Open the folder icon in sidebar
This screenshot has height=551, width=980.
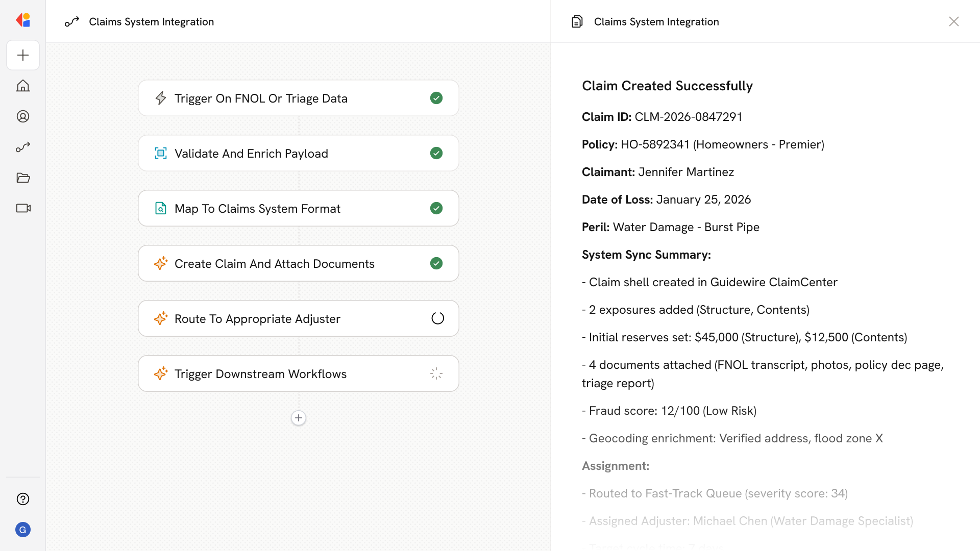click(23, 178)
